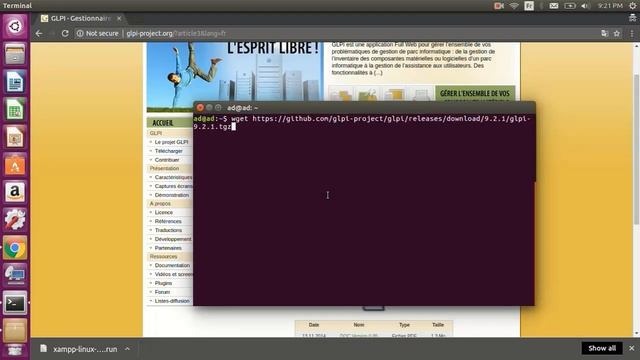This screenshot has height=360, width=640.
Task: Open Ubuntu Dash search launcher icon
Action: [x=15, y=27]
